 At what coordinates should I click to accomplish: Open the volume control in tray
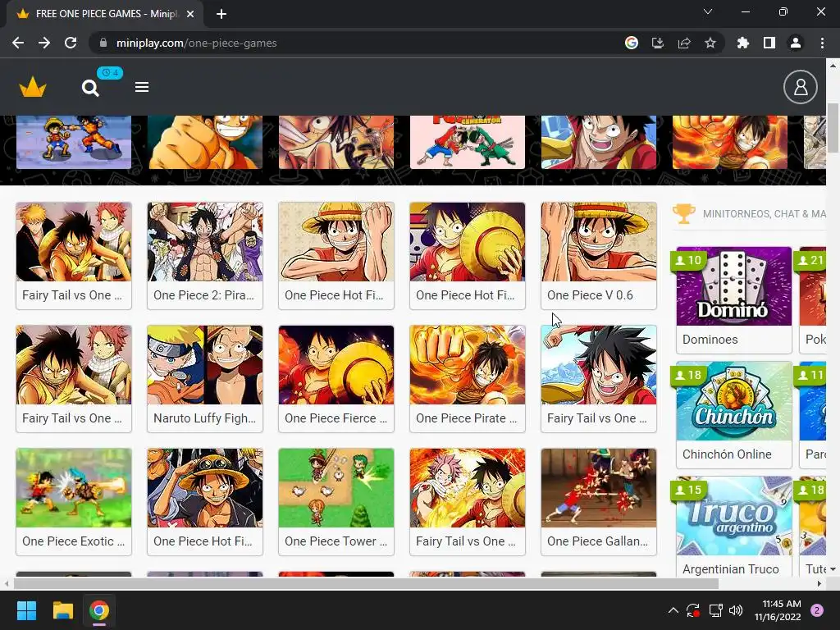pyautogui.click(x=736, y=610)
